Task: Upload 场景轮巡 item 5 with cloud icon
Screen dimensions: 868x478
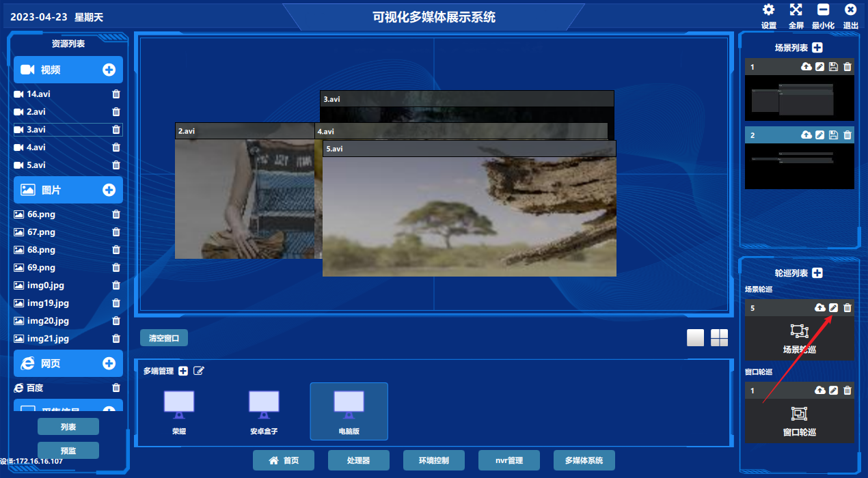Action: pyautogui.click(x=820, y=308)
